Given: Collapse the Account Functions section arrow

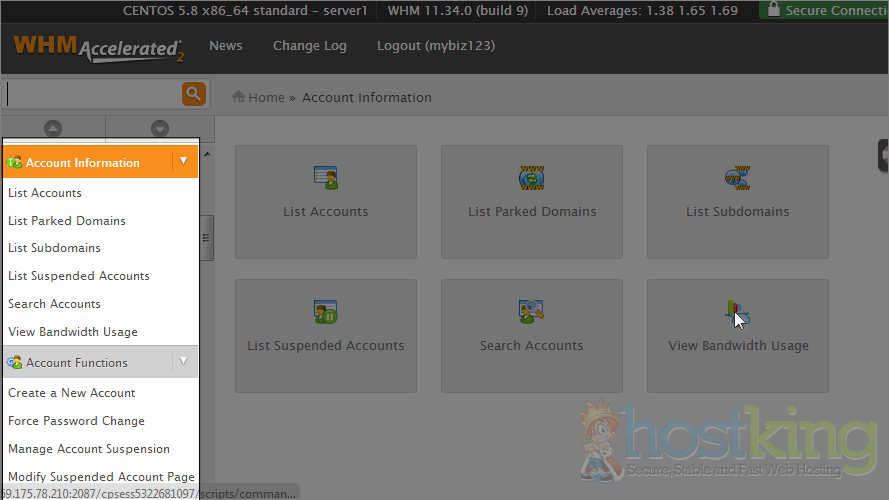Looking at the screenshot, I should tap(183, 361).
